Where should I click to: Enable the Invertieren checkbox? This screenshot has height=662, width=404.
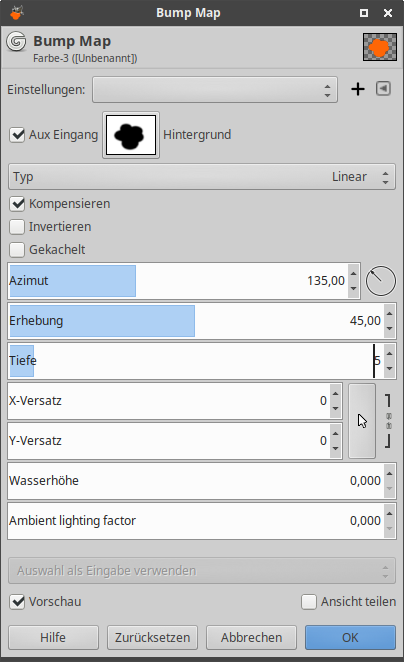tap(17, 227)
